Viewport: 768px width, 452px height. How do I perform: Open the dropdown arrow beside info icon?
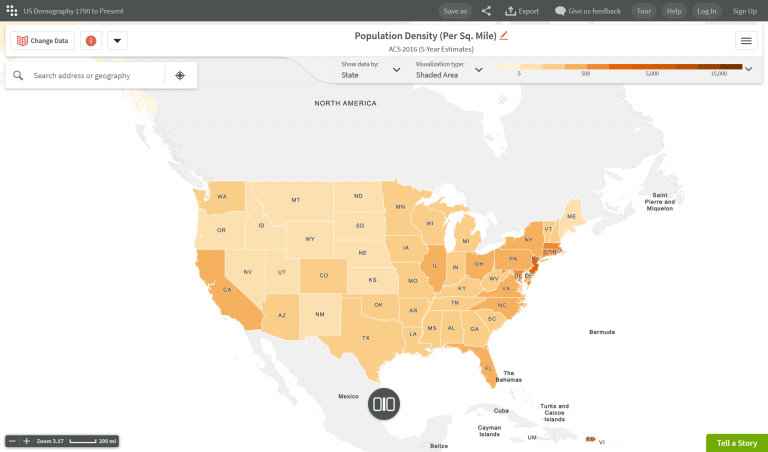(117, 41)
